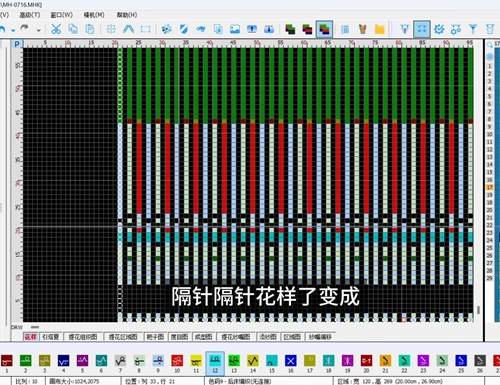Click the funnel filter icon in toolbar
500x385 pixels.
coord(473,29)
